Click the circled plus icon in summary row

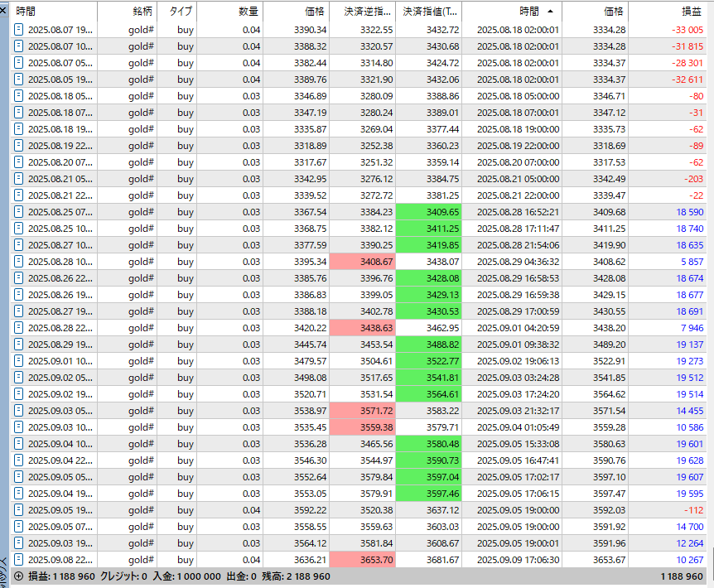19,576
